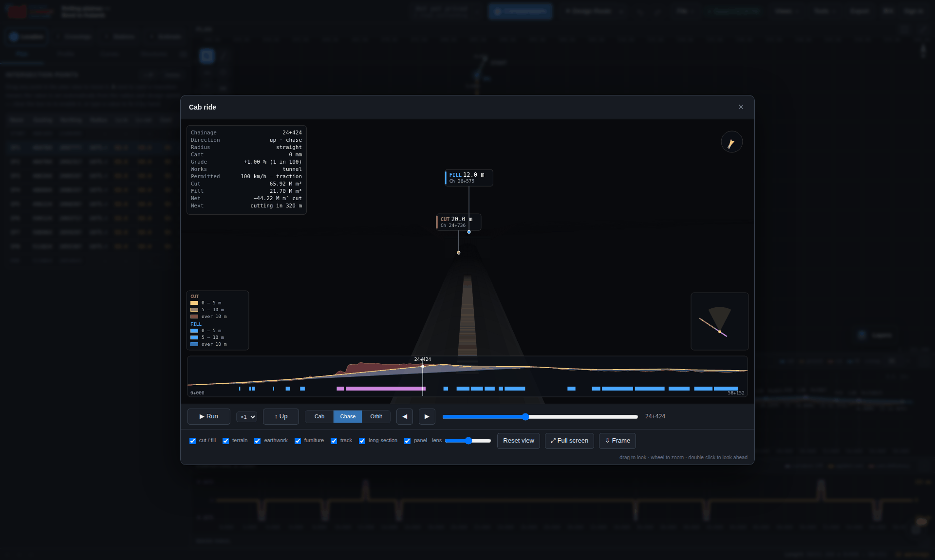Adjust the lens slider
This screenshot has height=560, width=935.
coord(468,441)
